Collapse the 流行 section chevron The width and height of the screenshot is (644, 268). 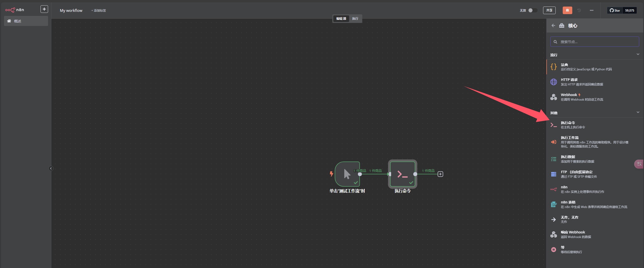pos(638,54)
